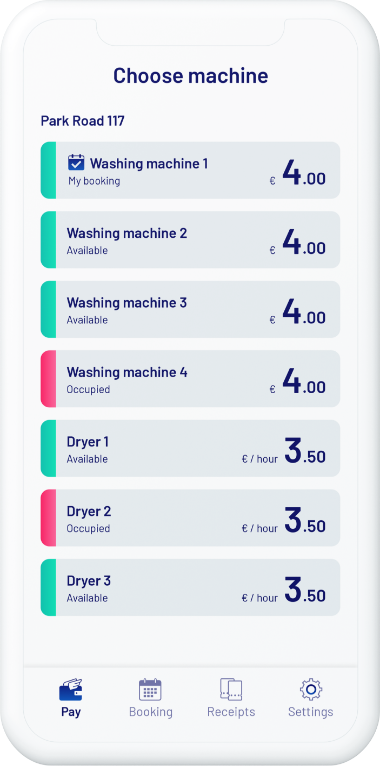Choose Washing machine 1 with my booking

190,170
